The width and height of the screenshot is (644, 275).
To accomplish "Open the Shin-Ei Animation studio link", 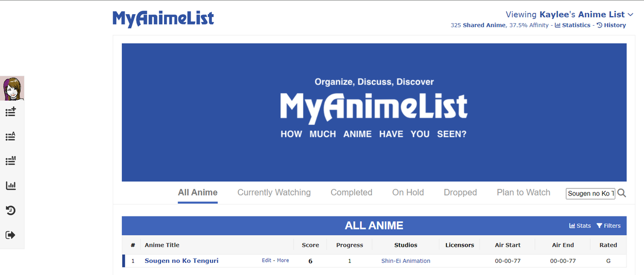I will (406, 261).
